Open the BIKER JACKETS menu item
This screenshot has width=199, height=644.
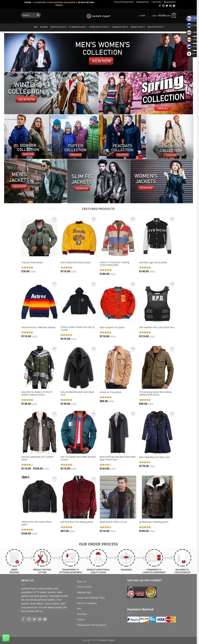(x=138, y=27)
